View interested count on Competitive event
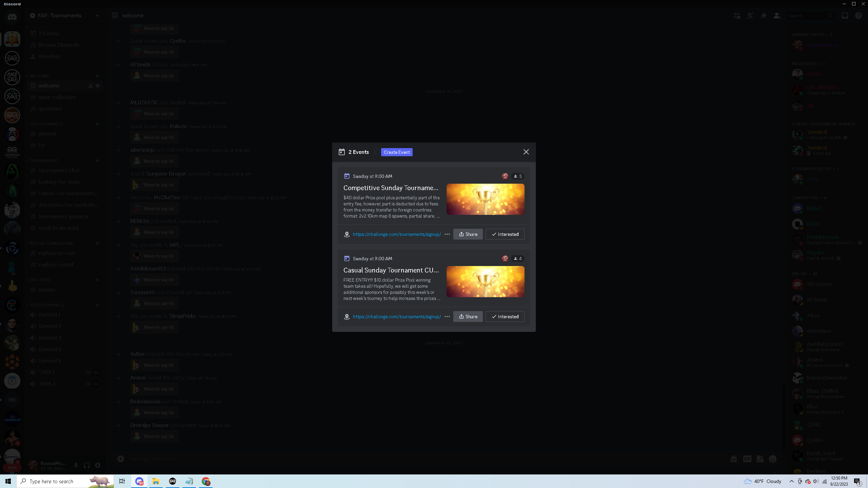Screen dimensions: 868x488 (x=518, y=176)
